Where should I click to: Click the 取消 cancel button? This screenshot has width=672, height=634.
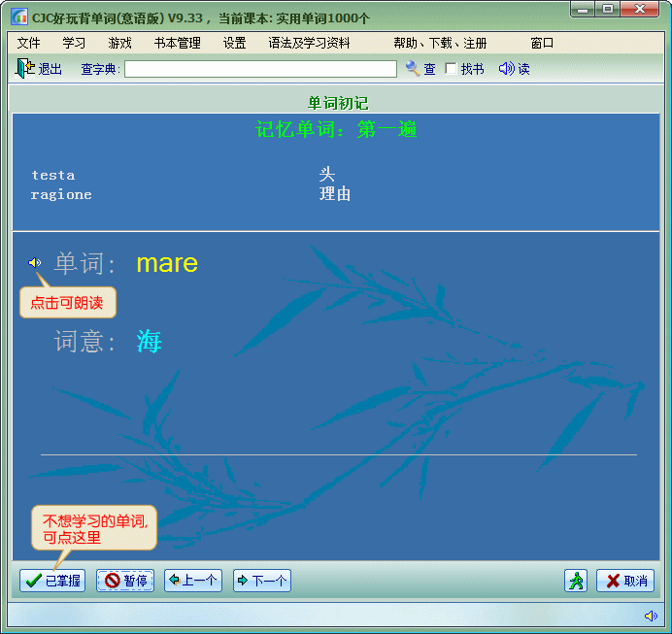(625, 581)
